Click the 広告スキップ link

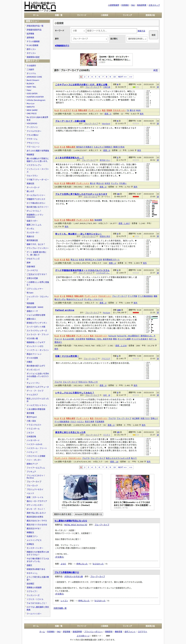coord(154,5)
